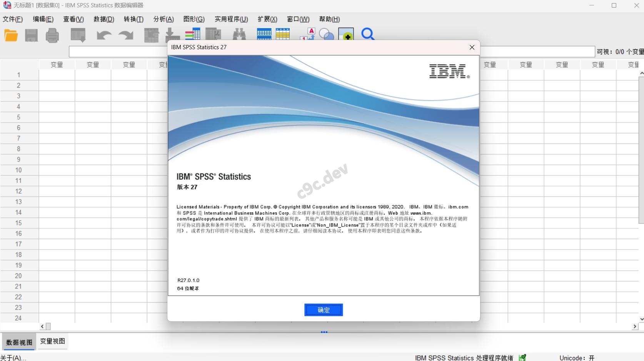Viewport: 644px width, 361px height.
Task: Open the 帮助(H) menu
Action: tap(329, 19)
